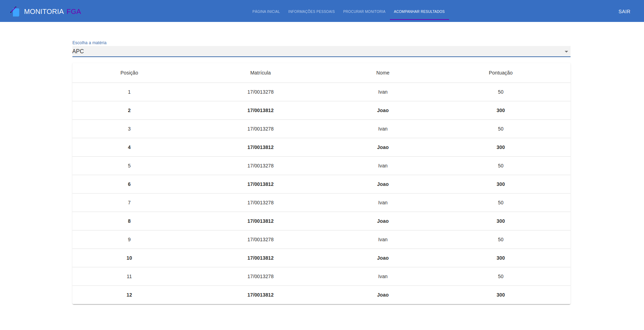The width and height of the screenshot is (644, 330).
Task: Click score 50 in row 5
Action: pos(501,166)
